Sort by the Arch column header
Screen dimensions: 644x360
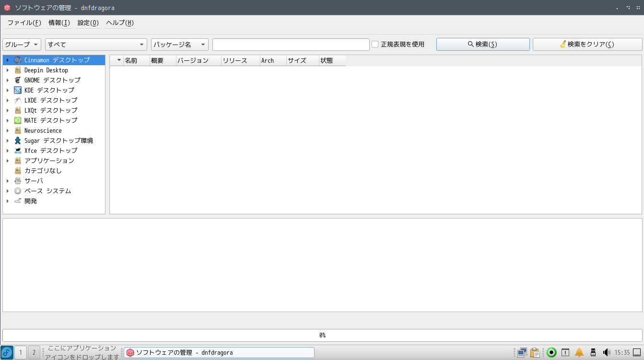(x=273, y=60)
